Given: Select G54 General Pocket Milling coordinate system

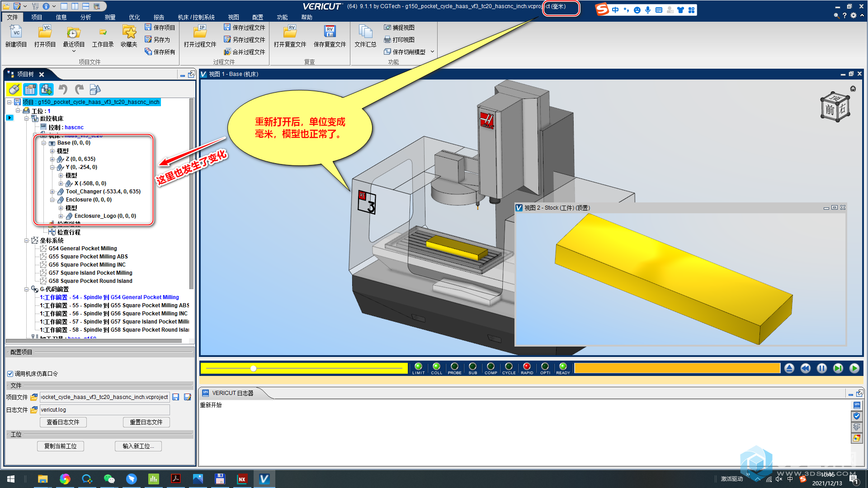Looking at the screenshot, I should [x=83, y=249].
